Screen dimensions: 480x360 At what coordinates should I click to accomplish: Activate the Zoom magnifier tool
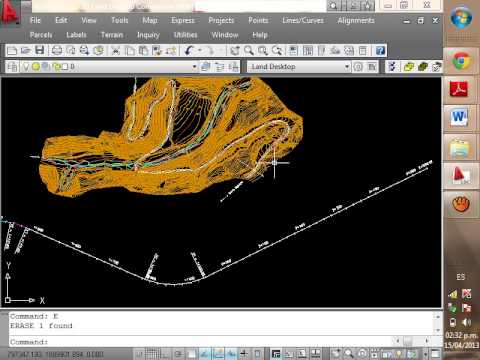click(249, 51)
